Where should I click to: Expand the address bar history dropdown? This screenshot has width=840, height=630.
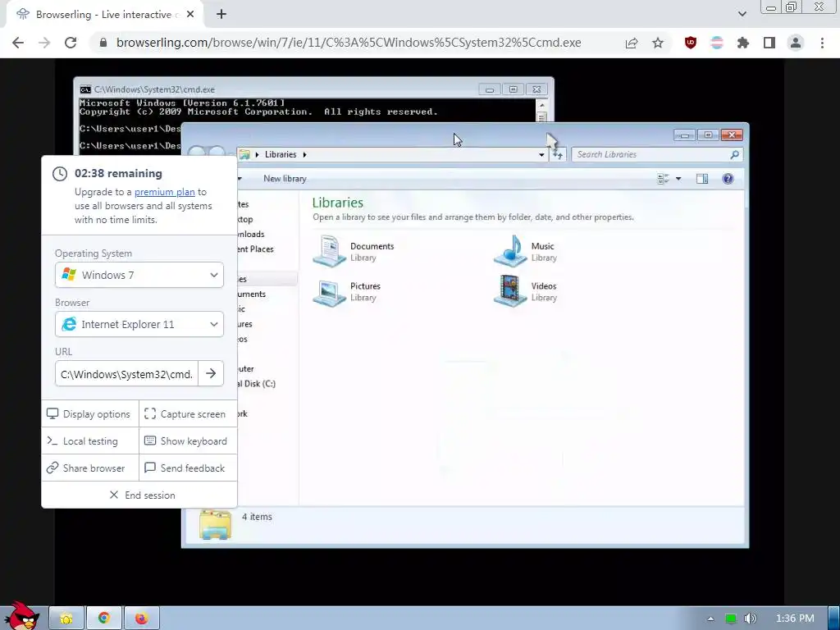(x=541, y=155)
